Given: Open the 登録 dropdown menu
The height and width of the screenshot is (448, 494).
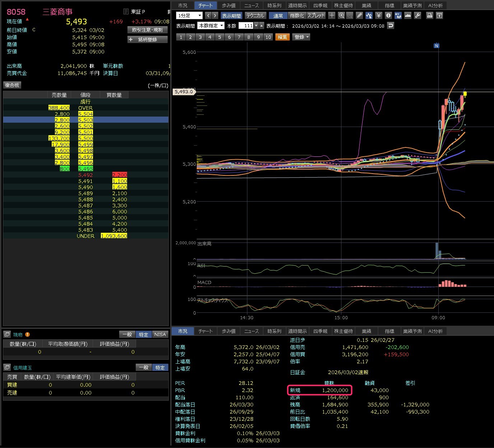Looking at the screenshot, I should (x=302, y=37).
